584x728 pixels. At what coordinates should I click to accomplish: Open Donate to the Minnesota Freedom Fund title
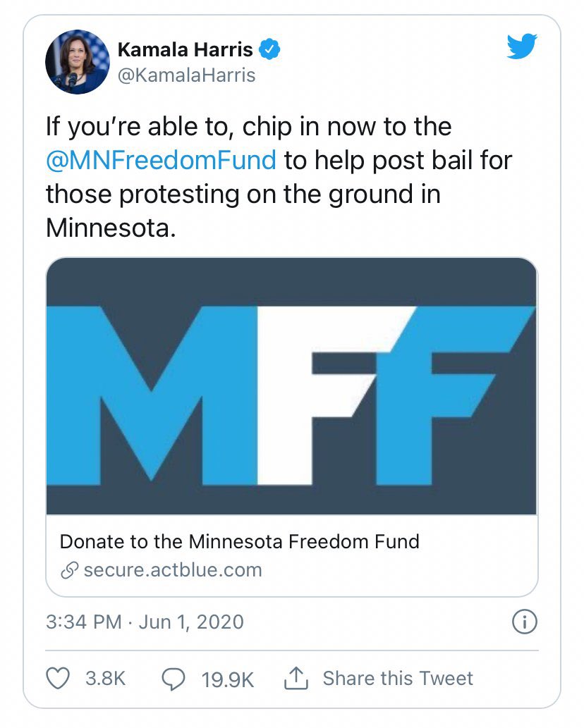pyautogui.click(x=240, y=542)
